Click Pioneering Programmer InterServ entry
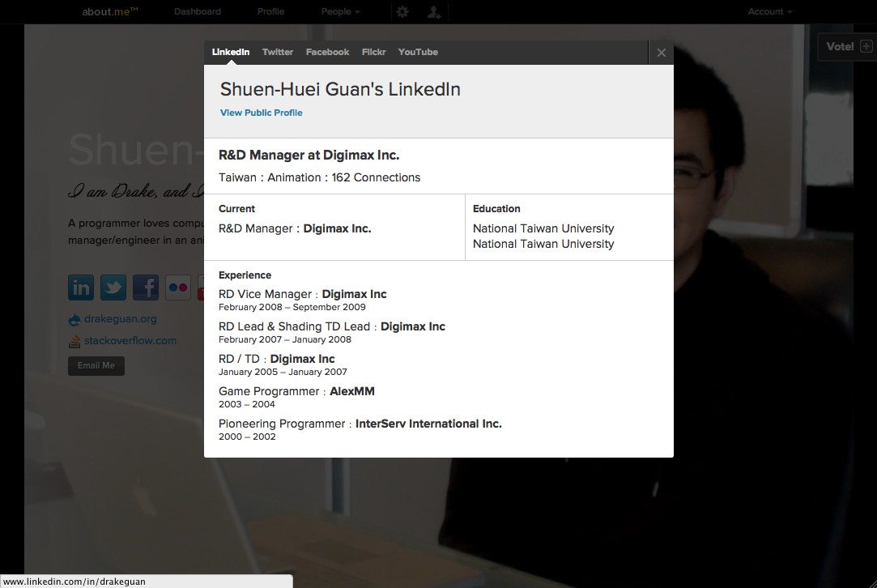The height and width of the screenshot is (588, 877). tap(360, 424)
